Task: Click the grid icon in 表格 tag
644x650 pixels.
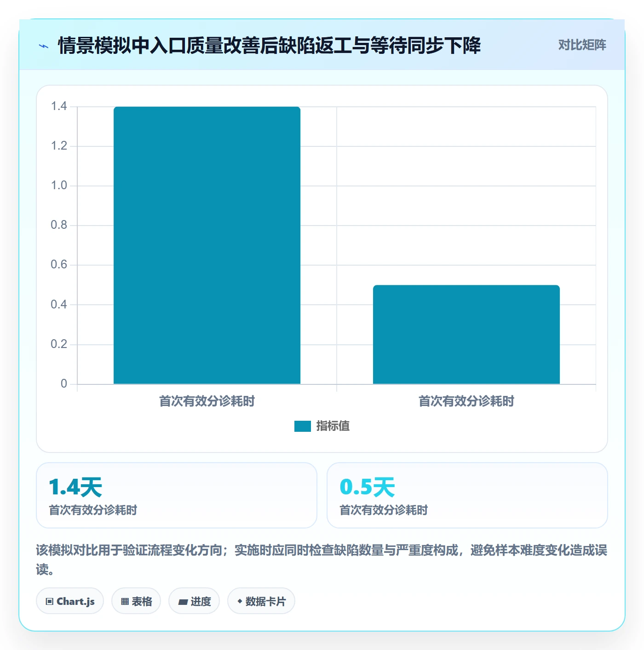Action: tap(125, 602)
